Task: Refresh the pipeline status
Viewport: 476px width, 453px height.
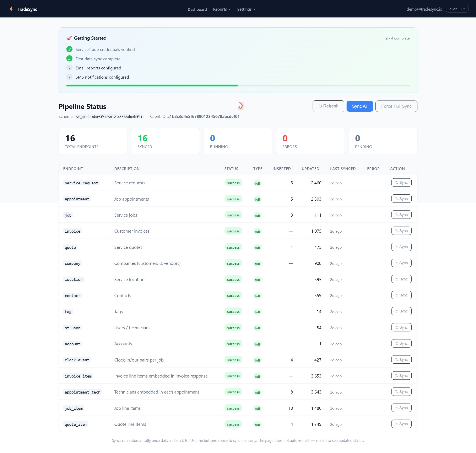Action: pos(328,106)
